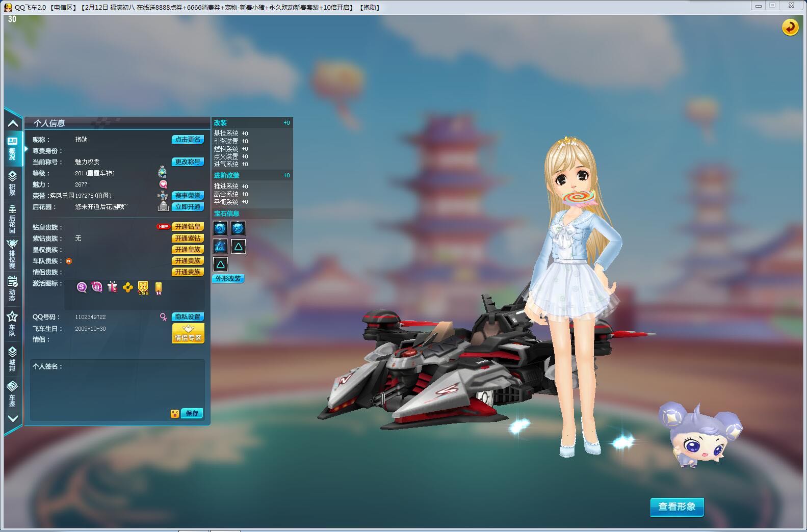
Task: Click the second blue swirl gem slot
Action: click(x=238, y=228)
